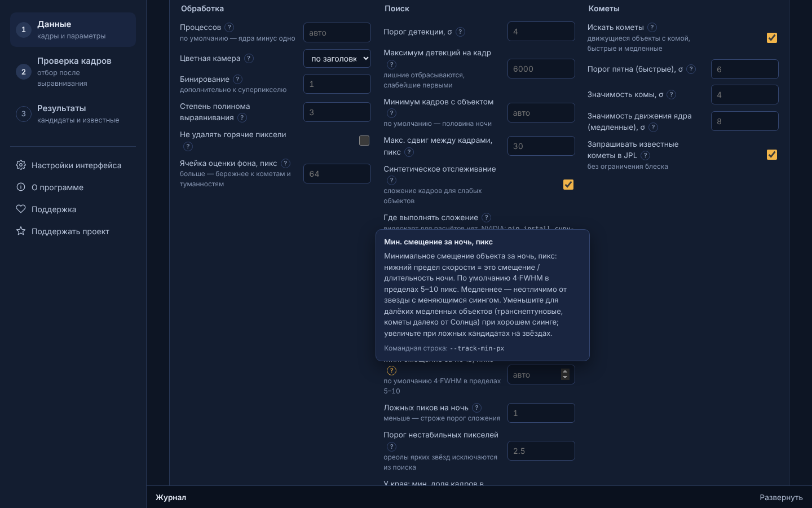Screen dimensions: 812x508
Task: Open the help hint for Порог детекции
Action: point(460,32)
